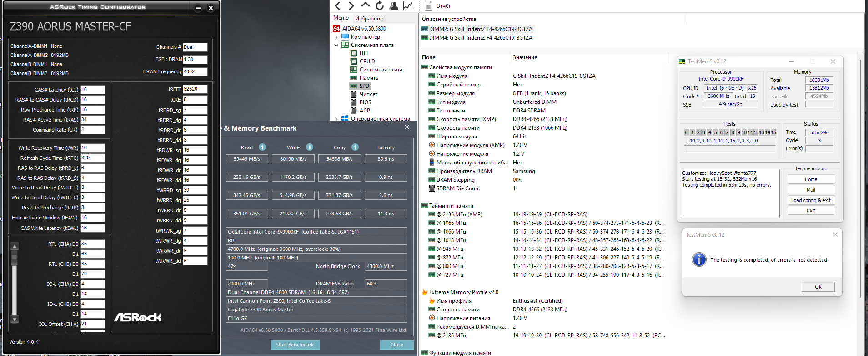
Task: Open the Отчёт report tool
Action: click(437, 6)
